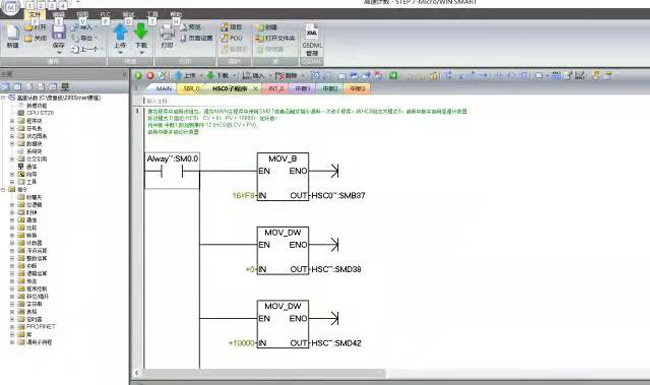
Task: Open the dropdown arrow beneath Save
Action: (58, 53)
